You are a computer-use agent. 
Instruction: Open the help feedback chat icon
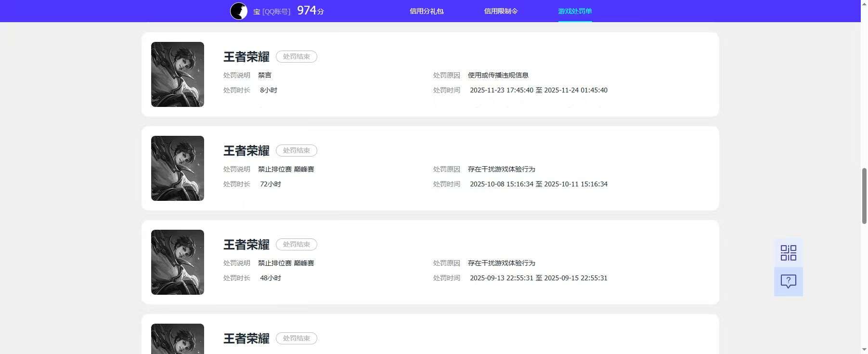(788, 282)
